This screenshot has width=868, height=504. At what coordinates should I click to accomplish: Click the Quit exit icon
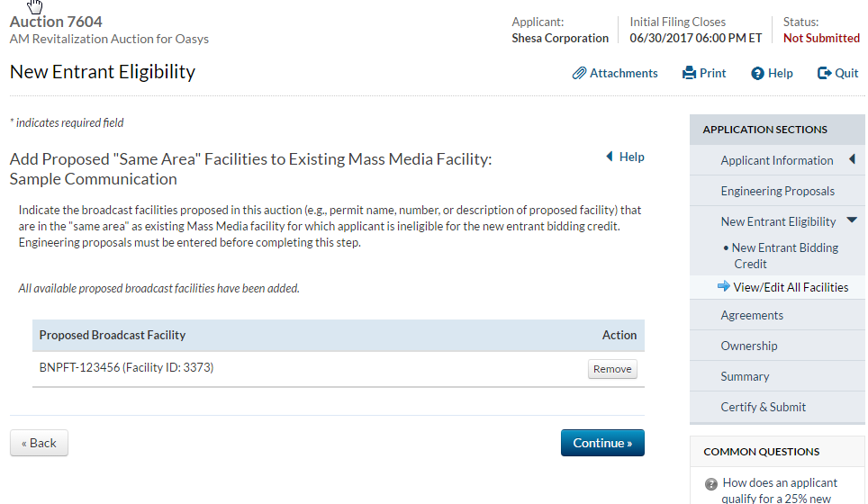[x=824, y=73]
